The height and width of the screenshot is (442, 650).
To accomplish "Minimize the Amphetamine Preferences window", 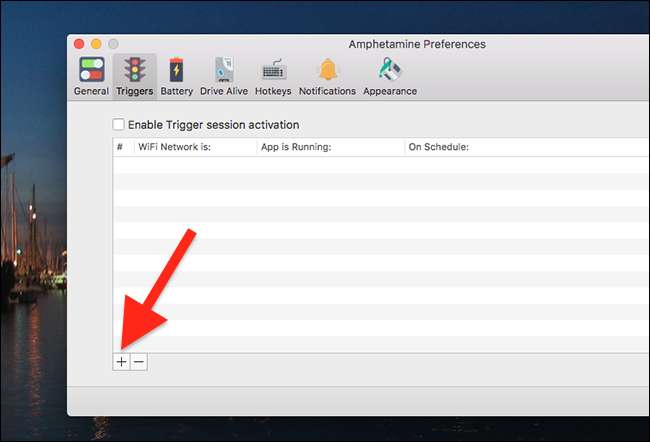I will (96, 44).
